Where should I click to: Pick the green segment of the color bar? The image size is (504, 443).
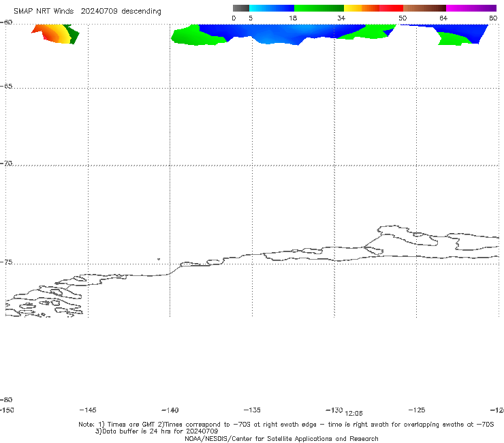[319, 8]
